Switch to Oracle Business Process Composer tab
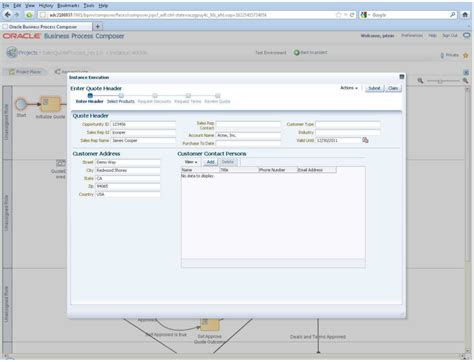Screen dimensions: 474x362 tap(46, 26)
